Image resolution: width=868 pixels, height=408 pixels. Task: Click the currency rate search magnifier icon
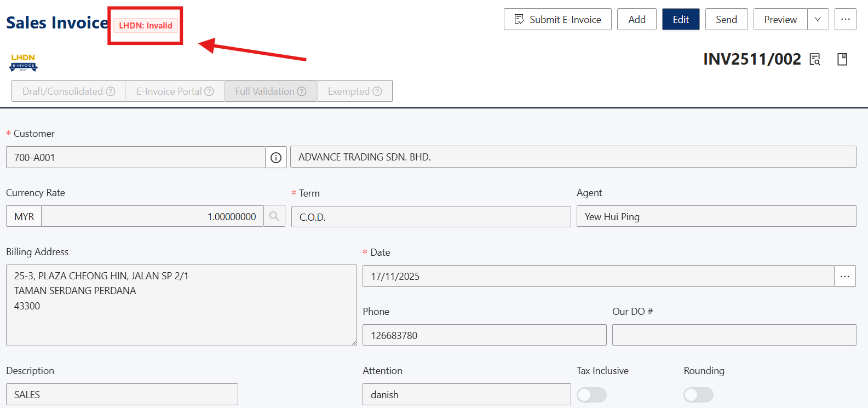pos(274,216)
